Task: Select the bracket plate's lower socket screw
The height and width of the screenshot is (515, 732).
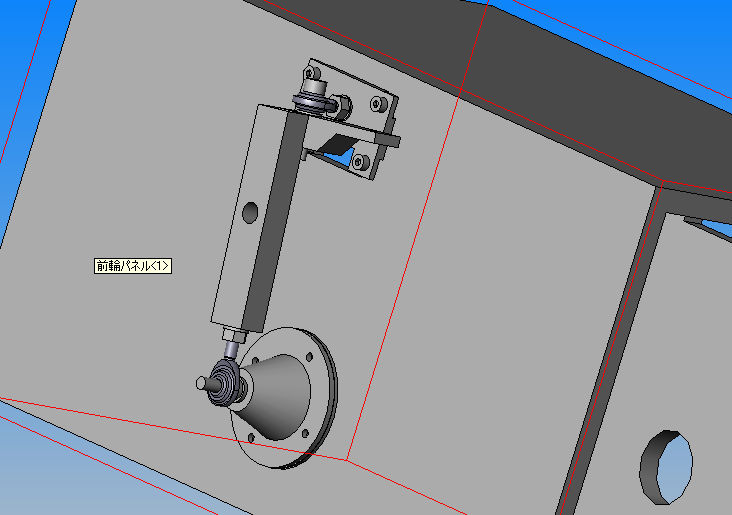Action: pos(359,162)
